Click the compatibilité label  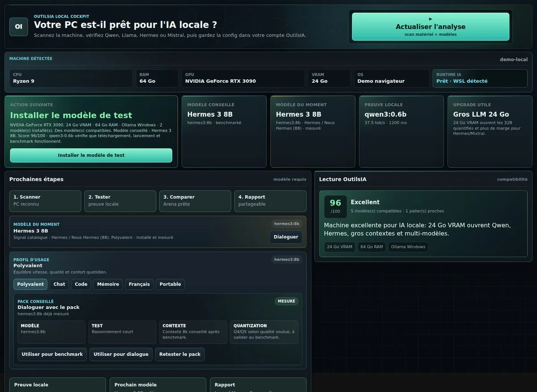coord(512,179)
